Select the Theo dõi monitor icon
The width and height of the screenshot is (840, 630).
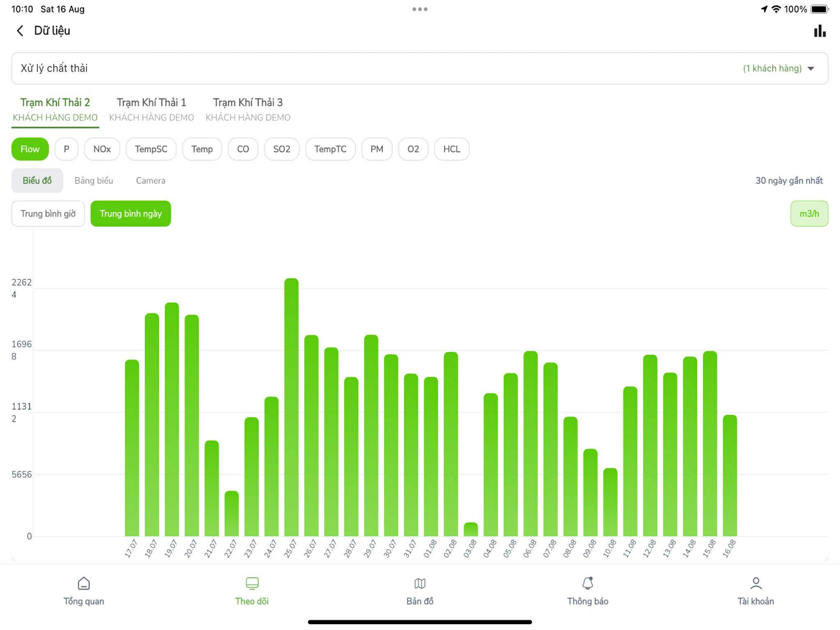point(252,583)
